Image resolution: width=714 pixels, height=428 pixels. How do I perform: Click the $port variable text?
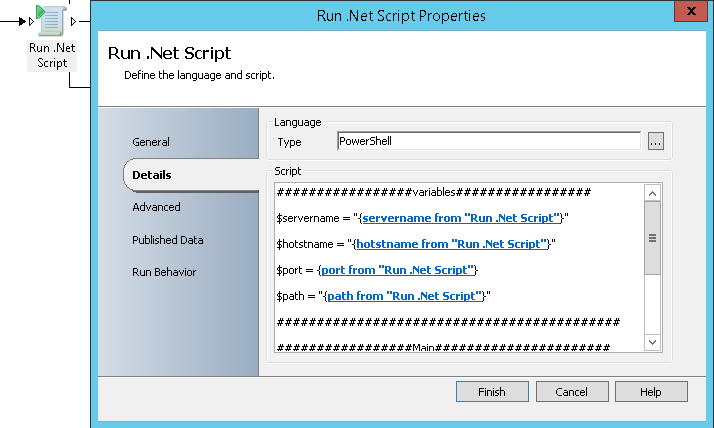coord(289,270)
